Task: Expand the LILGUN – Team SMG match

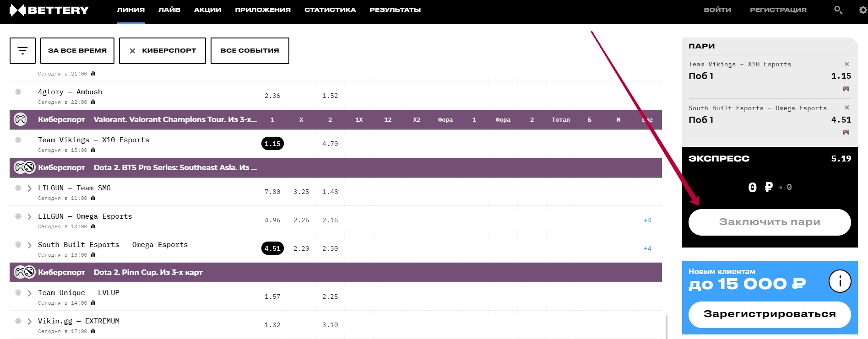Action: click(x=29, y=188)
